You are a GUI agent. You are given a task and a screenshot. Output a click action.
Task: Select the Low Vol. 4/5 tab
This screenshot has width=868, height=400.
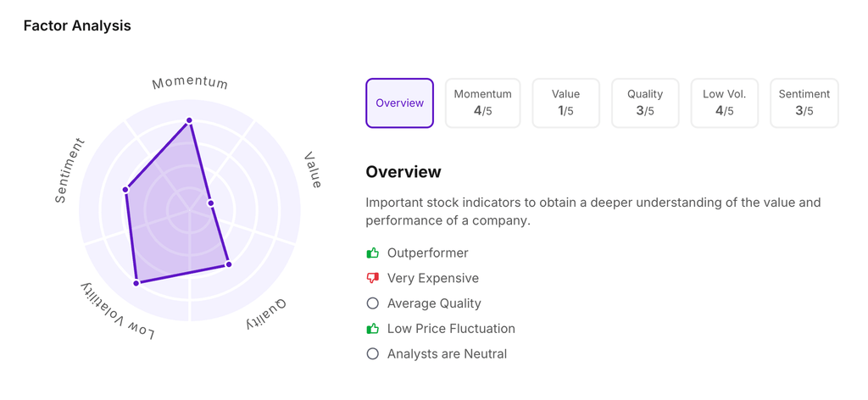click(724, 103)
